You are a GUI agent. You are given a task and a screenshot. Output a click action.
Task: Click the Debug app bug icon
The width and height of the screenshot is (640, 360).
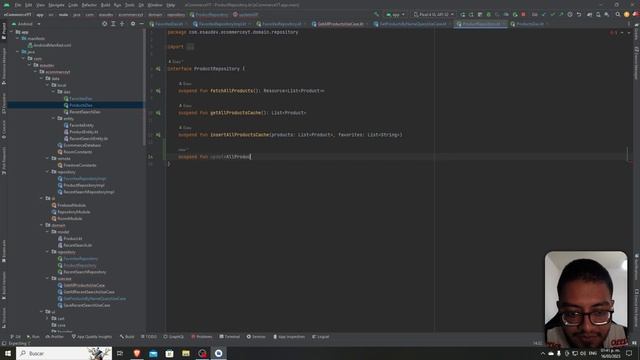pyautogui.click(x=489, y=14)
